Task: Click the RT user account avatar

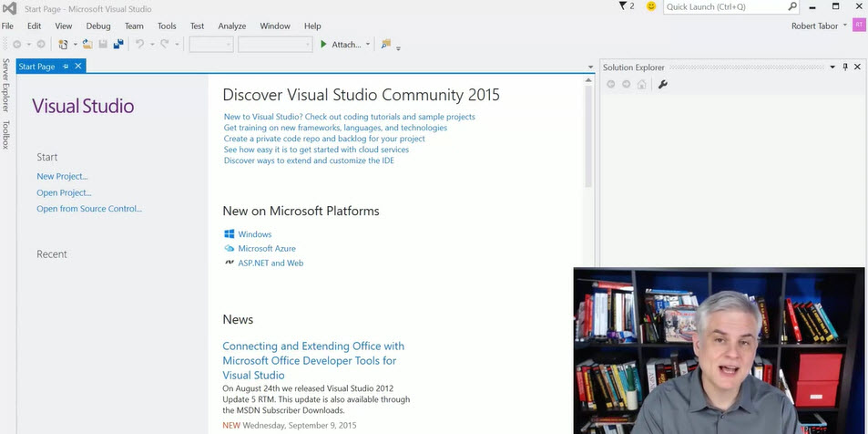Action: tap(859, 26)
